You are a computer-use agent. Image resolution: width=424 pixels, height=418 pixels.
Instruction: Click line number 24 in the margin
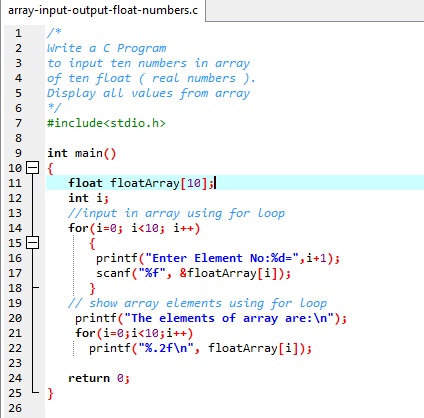(x=15, y=378)
